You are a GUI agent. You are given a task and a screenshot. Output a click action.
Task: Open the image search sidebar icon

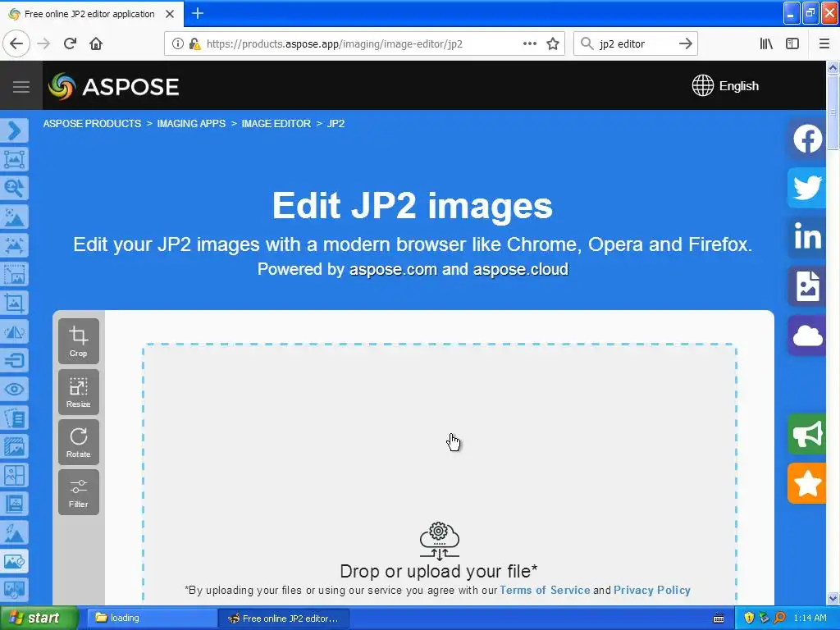tap(15, 188)
